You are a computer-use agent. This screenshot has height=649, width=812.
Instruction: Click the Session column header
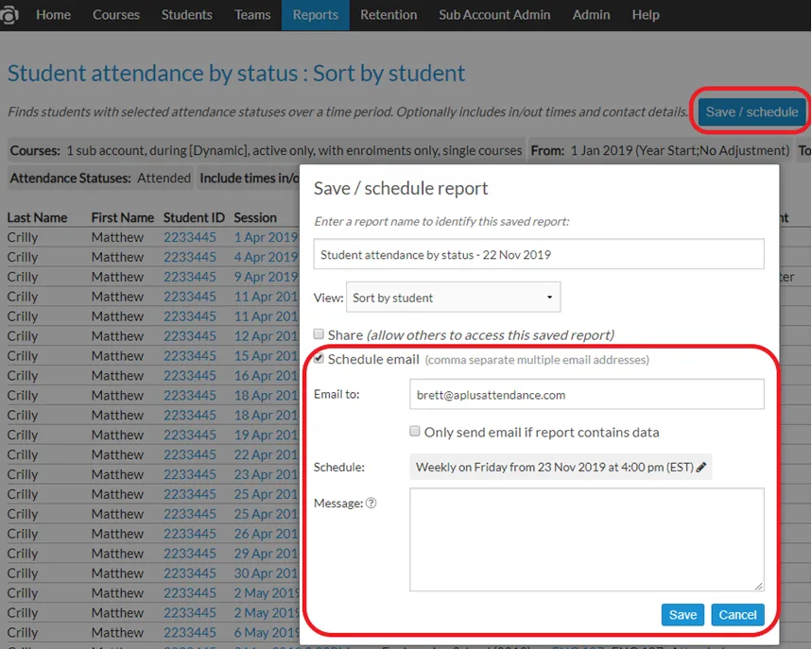(255, 217)
